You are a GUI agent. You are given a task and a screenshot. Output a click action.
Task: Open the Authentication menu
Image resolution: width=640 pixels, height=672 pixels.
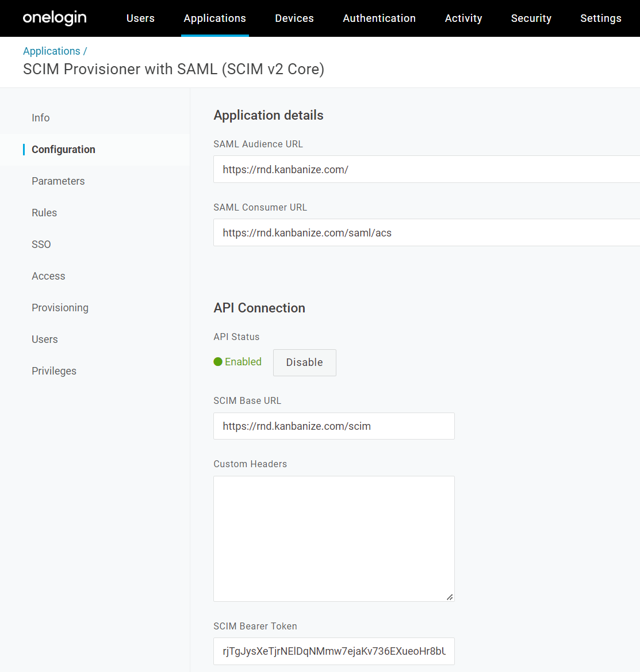[379, 18]
